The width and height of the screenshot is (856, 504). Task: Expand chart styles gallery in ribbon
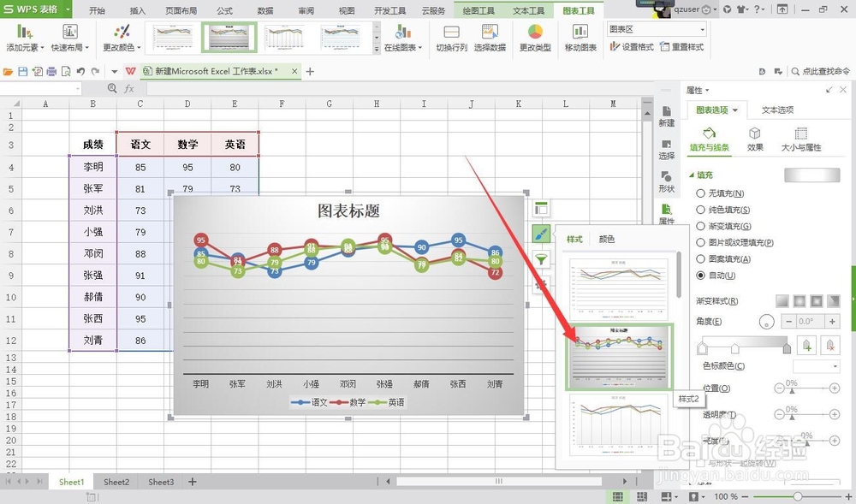pyautogui.click(x=376, y=50)
